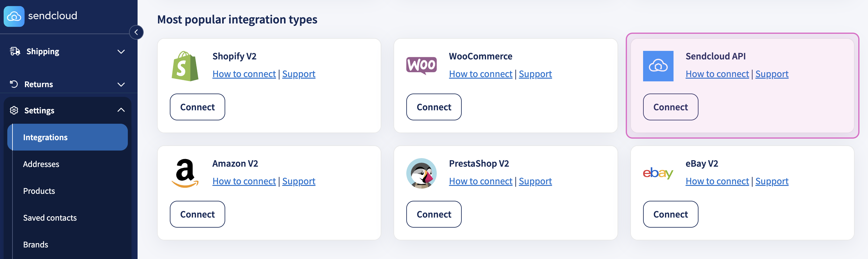
Task: Open WooCommerce How to connect link
Action: pos(481,74)
